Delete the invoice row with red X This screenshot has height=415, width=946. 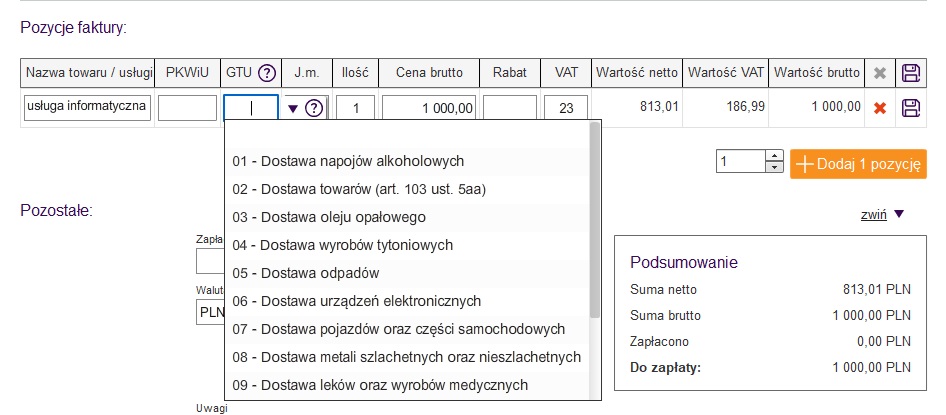point(880,108)
